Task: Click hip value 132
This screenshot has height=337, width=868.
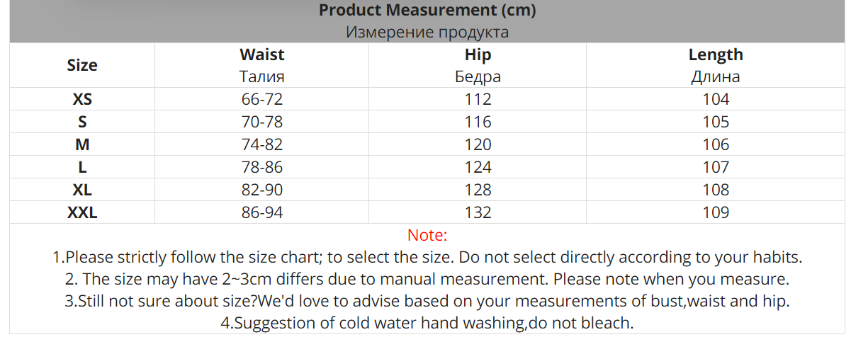Action: [478, 212]
